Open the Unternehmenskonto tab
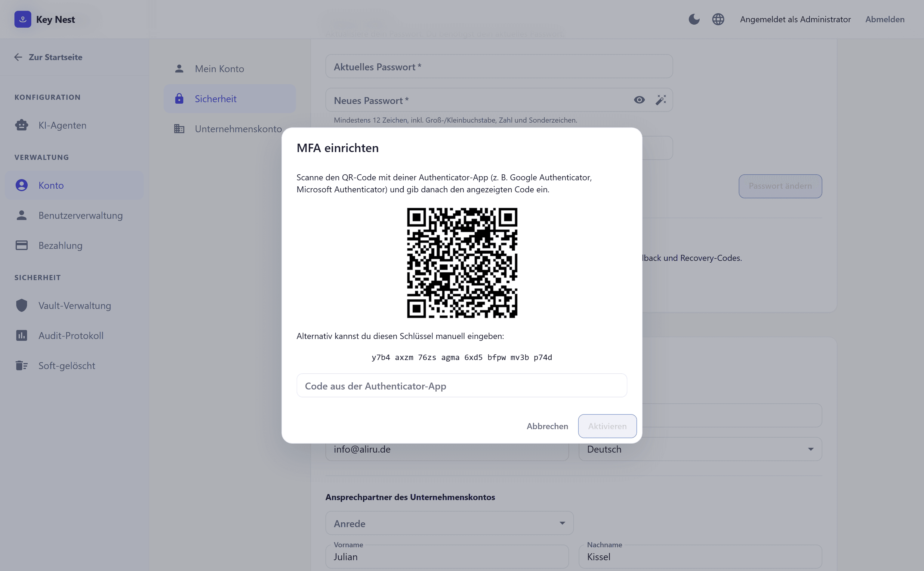 point(230,129)
